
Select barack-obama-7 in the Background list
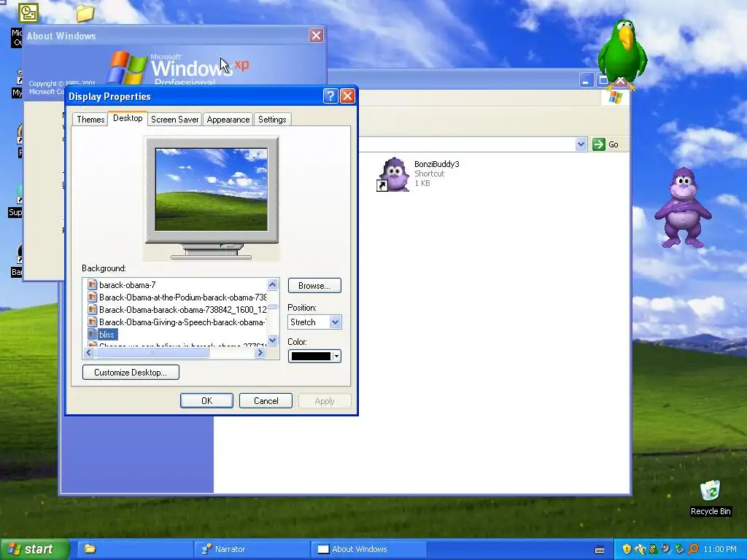point(127,285)
